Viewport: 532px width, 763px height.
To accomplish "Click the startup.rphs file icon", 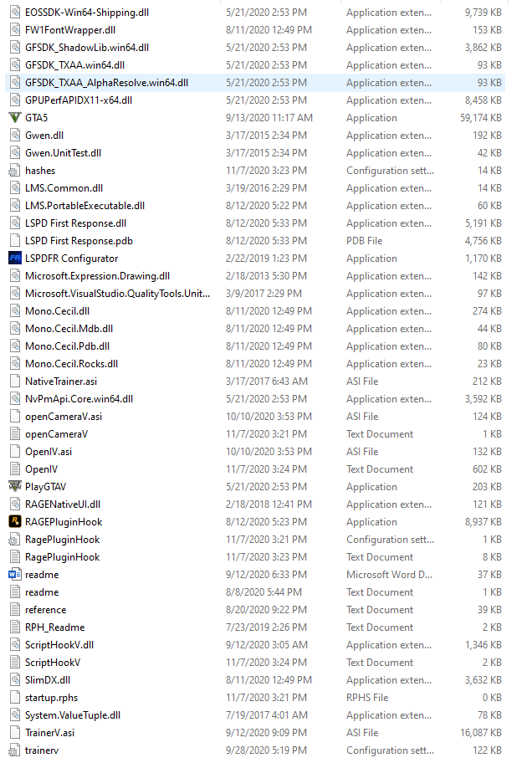I will point(15,698).
